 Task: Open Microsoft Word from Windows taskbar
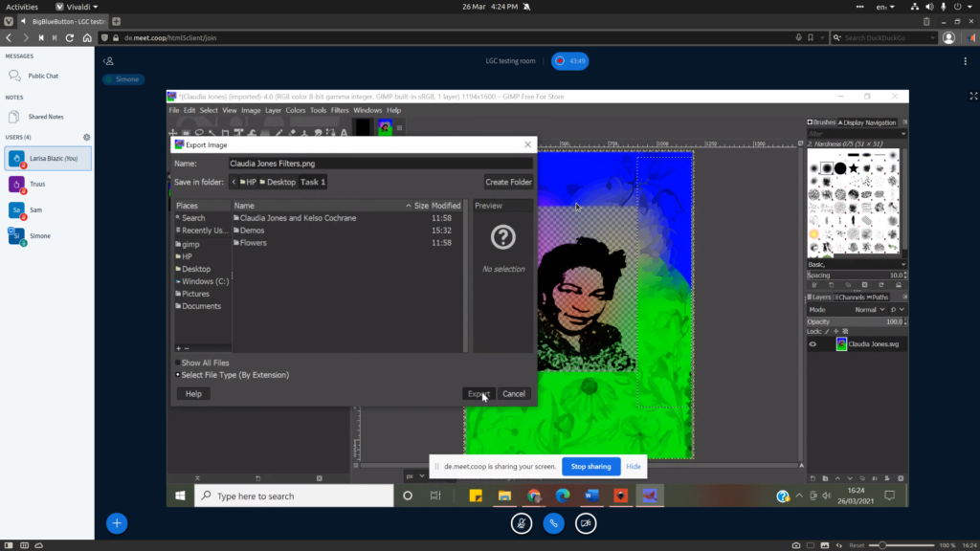pyautogui.click(x=591, y=496)
